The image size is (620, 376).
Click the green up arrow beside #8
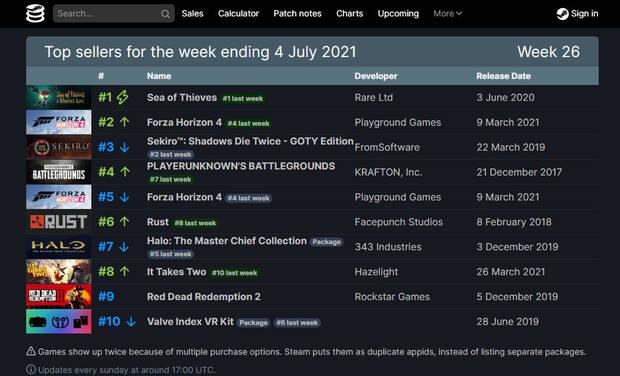(125, 271)
